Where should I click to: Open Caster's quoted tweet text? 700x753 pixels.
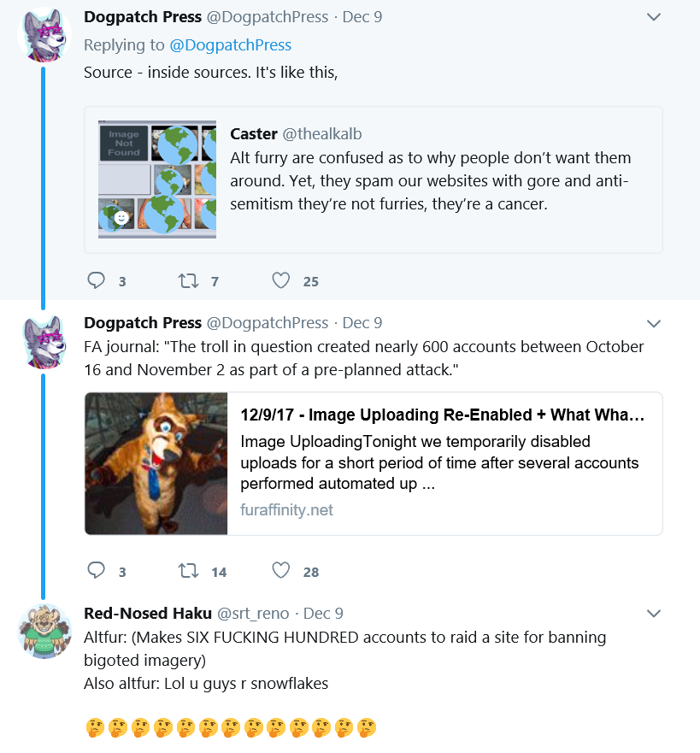pyautogui.click(x=430, y=180)
